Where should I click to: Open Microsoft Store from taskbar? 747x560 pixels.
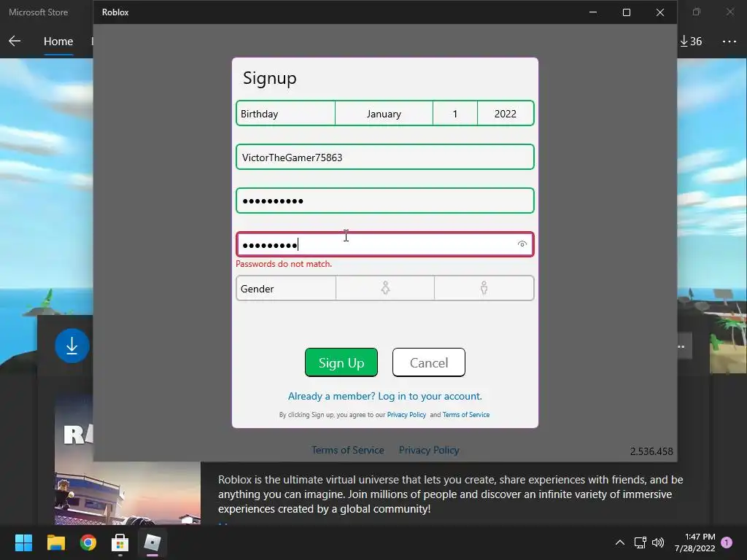120,542
